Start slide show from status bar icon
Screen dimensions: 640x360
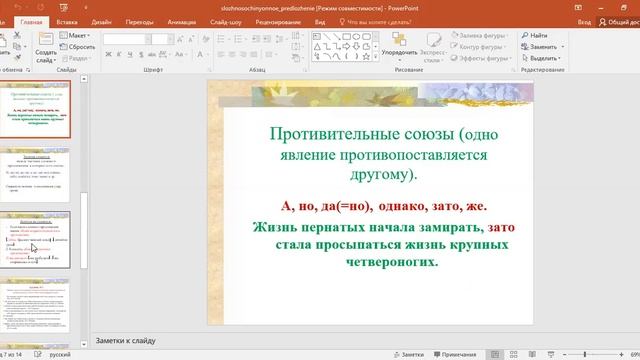[x=551, y=354]
